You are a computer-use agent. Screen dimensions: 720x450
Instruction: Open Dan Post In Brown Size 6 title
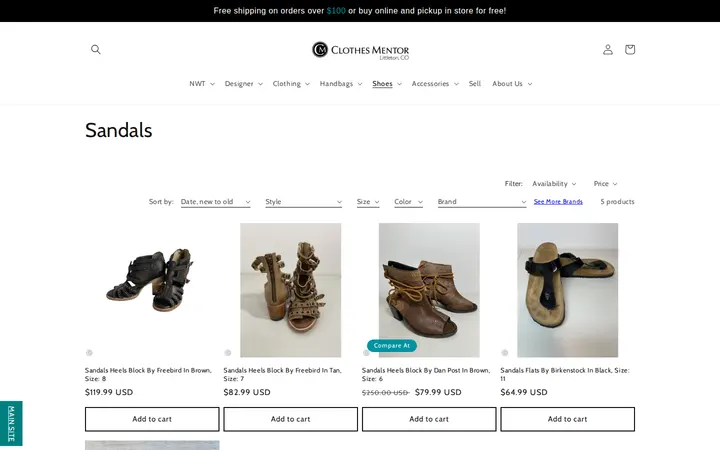[426, 374]
